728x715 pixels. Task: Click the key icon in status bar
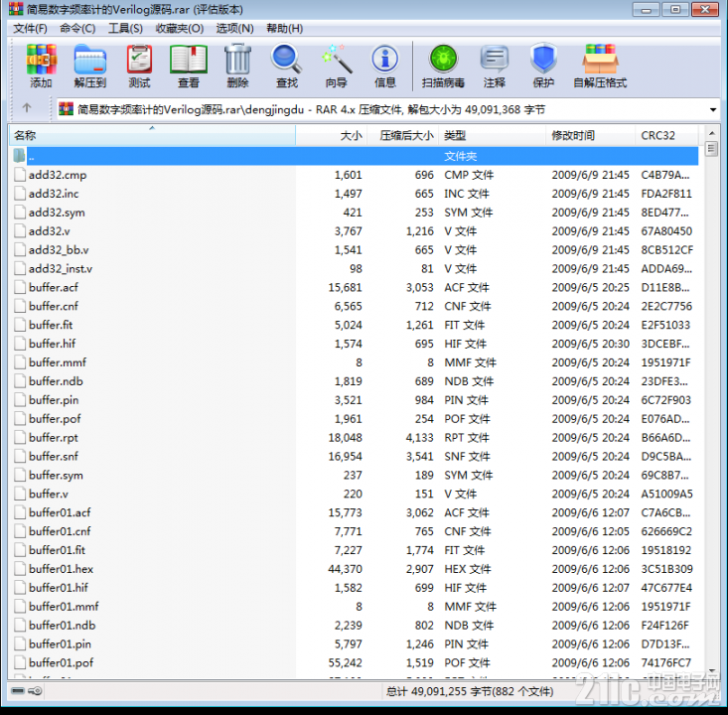tap(35, 691)
